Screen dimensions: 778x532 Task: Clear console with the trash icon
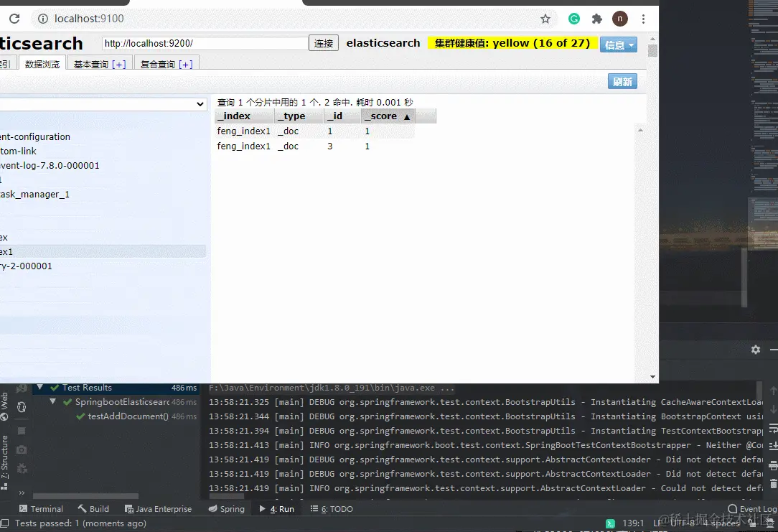pos(773,483)
